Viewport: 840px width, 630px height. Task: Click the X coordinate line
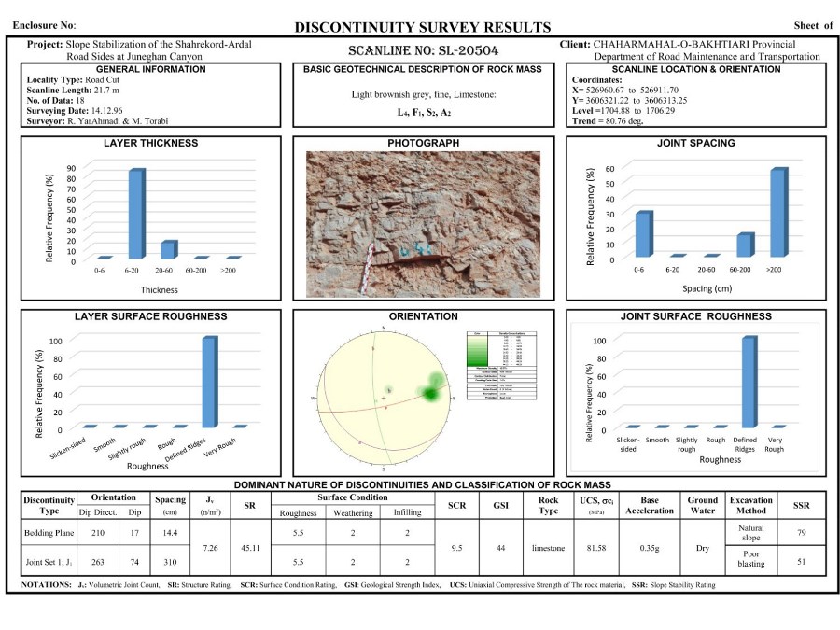(625, 90)
